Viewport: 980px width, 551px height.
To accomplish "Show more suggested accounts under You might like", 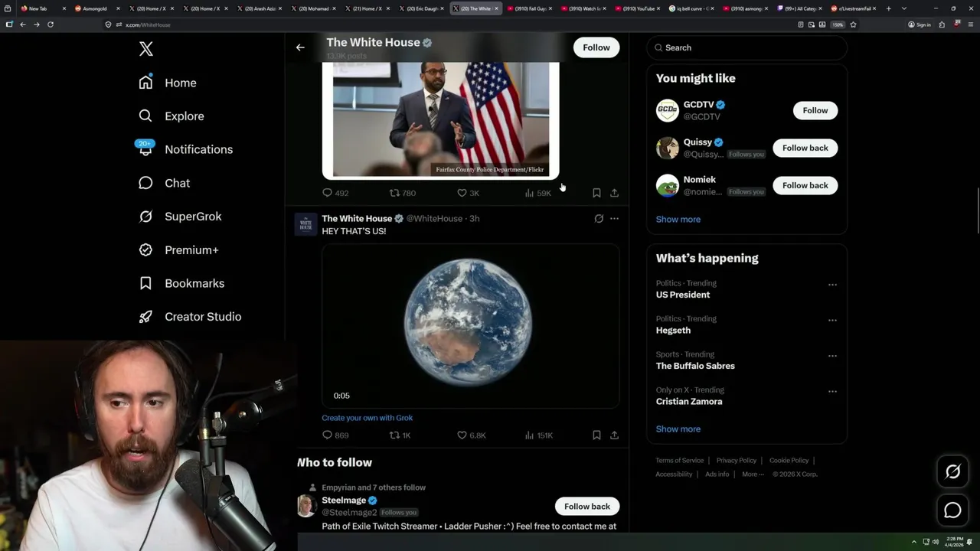I will [678, 220].
